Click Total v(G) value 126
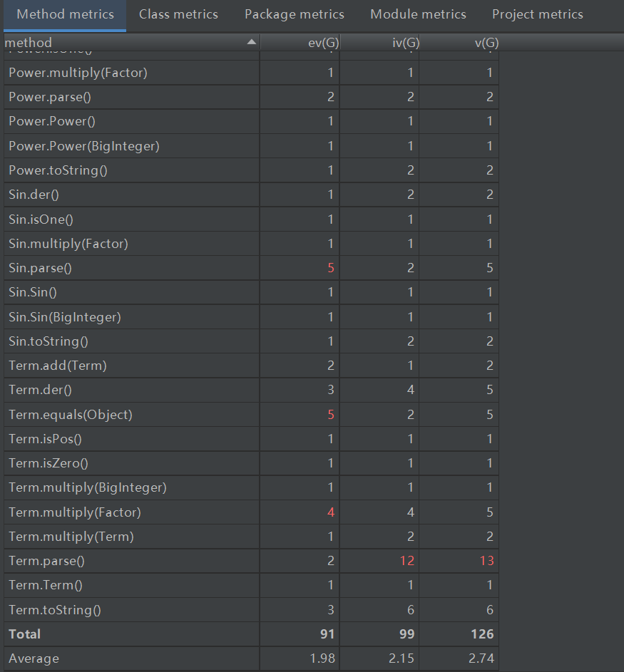 click(483, 634)
